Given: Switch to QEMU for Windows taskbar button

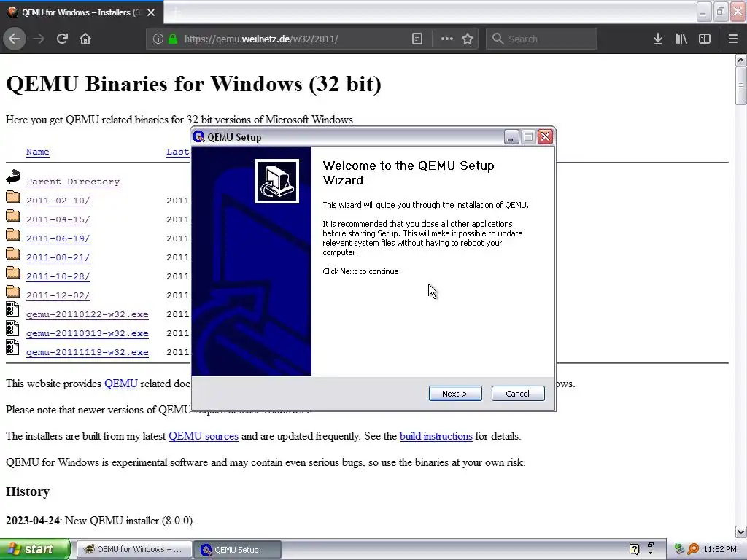Looking at the screenshot, I should 134,550.
